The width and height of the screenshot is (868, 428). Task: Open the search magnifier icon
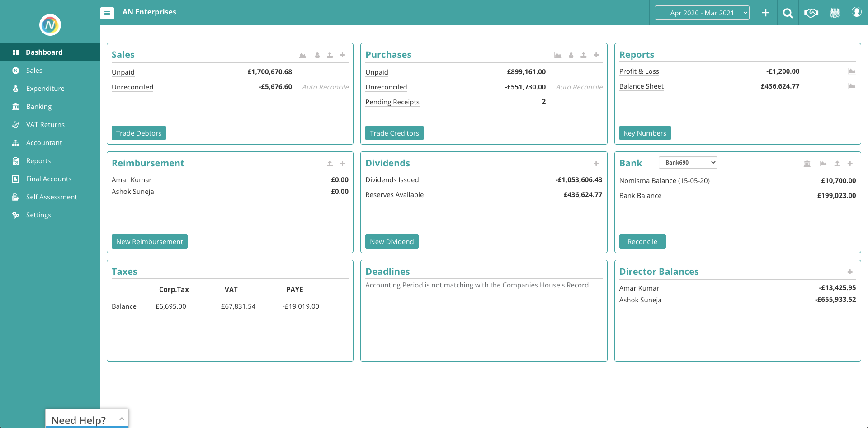788,13
